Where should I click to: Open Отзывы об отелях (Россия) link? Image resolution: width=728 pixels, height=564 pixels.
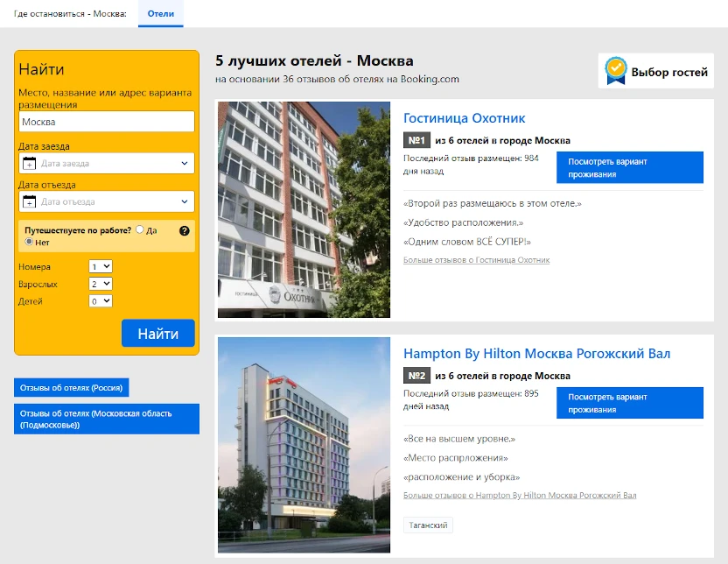[72, 388]
